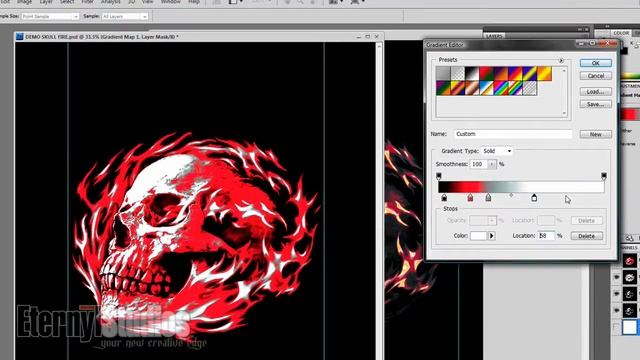This screenshot has height=360, width=640.
Task: Select the red color stop below gradient bar
Action: pyautogui.click(x=470, y=198)
